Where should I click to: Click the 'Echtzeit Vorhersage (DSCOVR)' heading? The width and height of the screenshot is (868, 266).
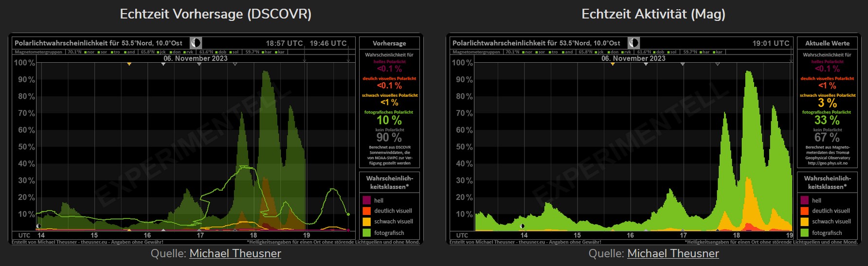coord(216,14)
